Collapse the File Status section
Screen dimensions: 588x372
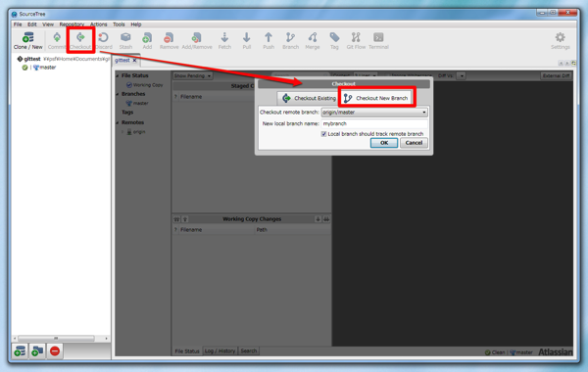pos(118,75)
